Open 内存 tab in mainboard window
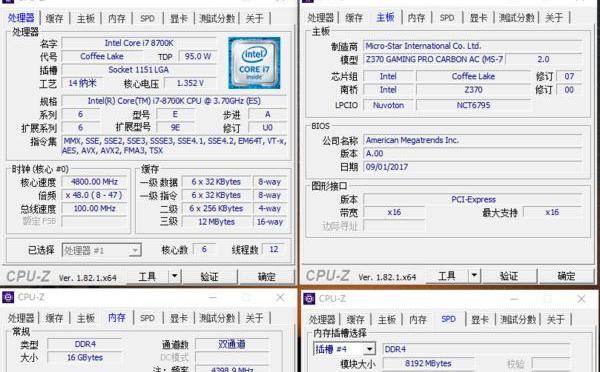The width and height of the screenshot is (600, 372). pos(416,17)
